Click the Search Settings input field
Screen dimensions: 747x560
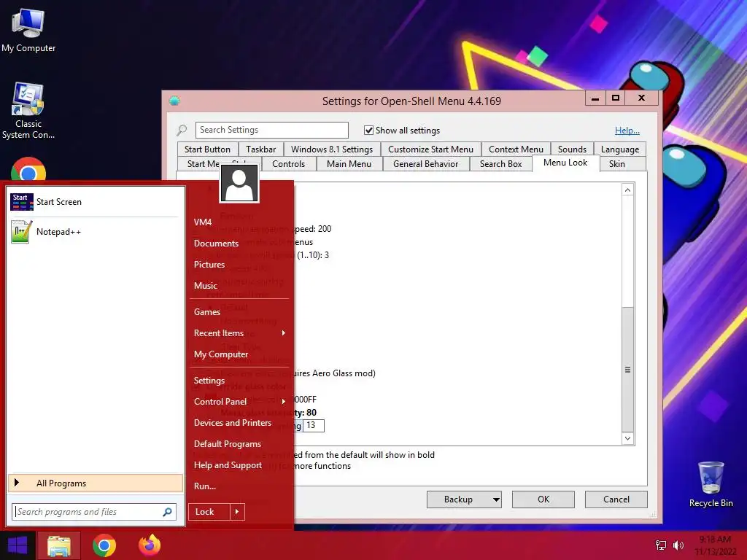271,130
